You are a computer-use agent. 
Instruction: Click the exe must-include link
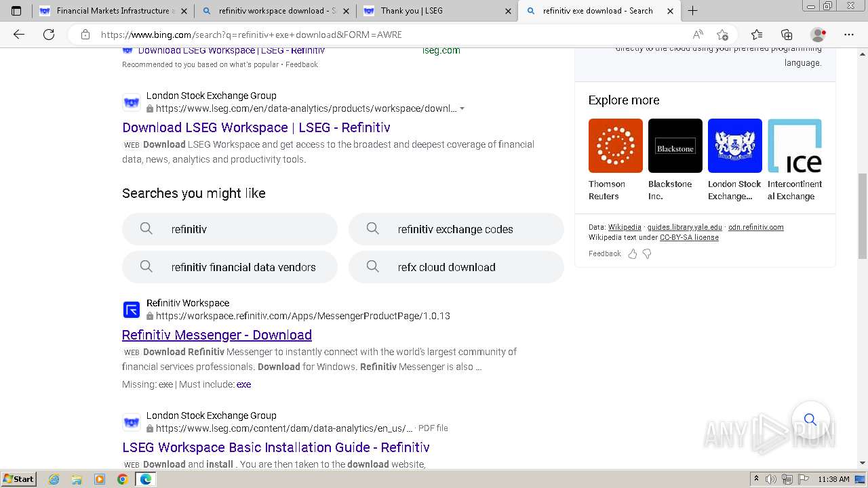click(243, 384)
